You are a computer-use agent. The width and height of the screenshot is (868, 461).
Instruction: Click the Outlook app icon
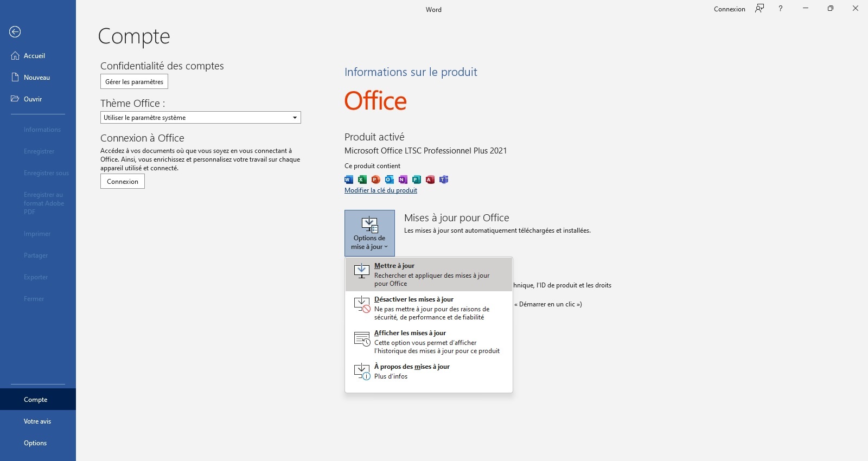(x=390, y=180)
